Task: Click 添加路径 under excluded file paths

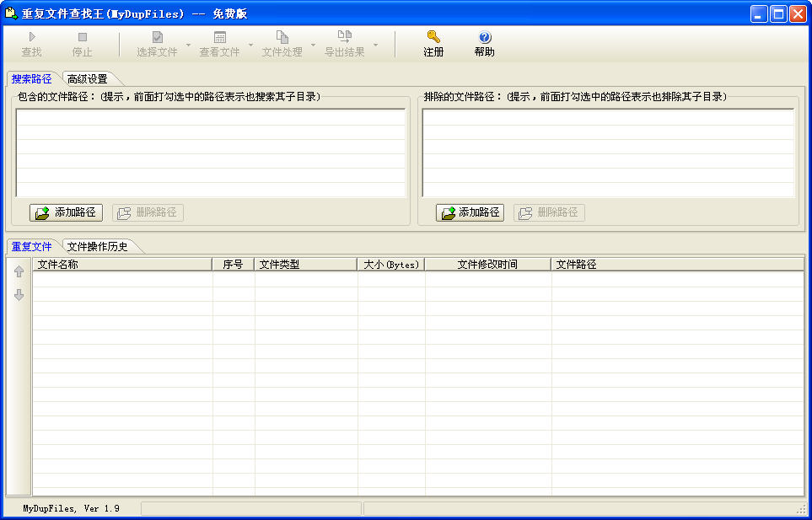Action: pyautogui.click(x=470, y=212)
